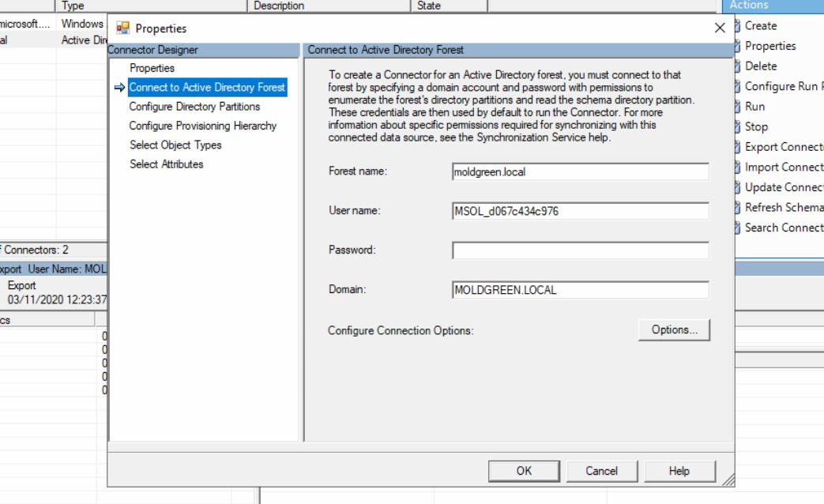Click the Create action icon
Image resolution: width=824 pixels, height=504 pixels.
coord(737,26)
